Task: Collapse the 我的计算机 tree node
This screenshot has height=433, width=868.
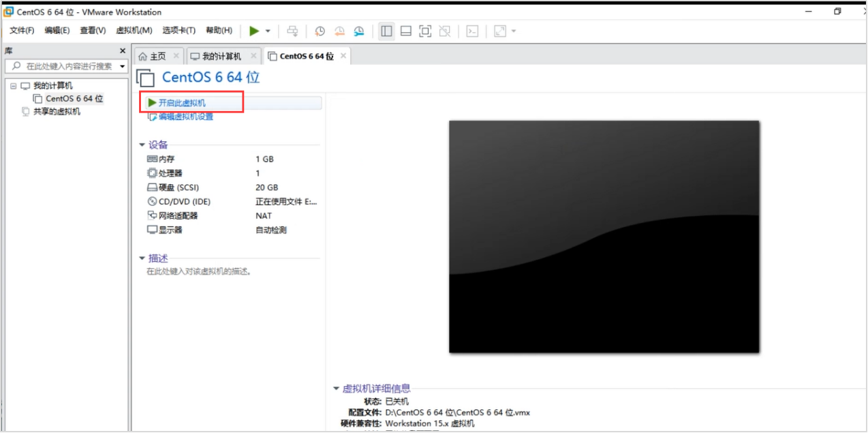Action: coord(13,86)
